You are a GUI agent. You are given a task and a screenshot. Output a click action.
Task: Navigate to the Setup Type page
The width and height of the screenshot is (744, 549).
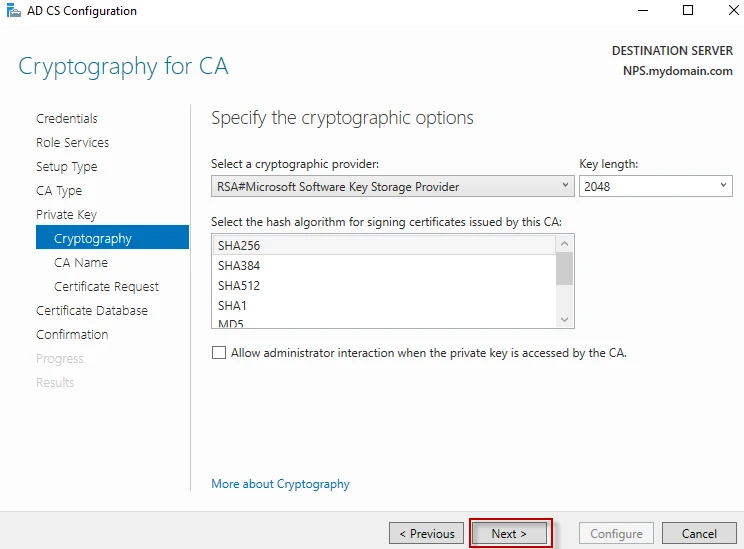click(67, 167)
